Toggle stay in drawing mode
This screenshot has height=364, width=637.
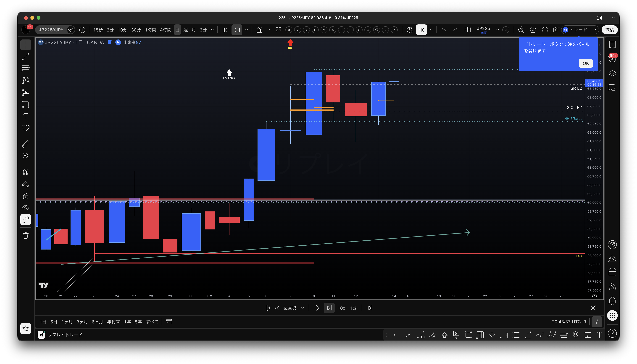click(x=26, y=184)
